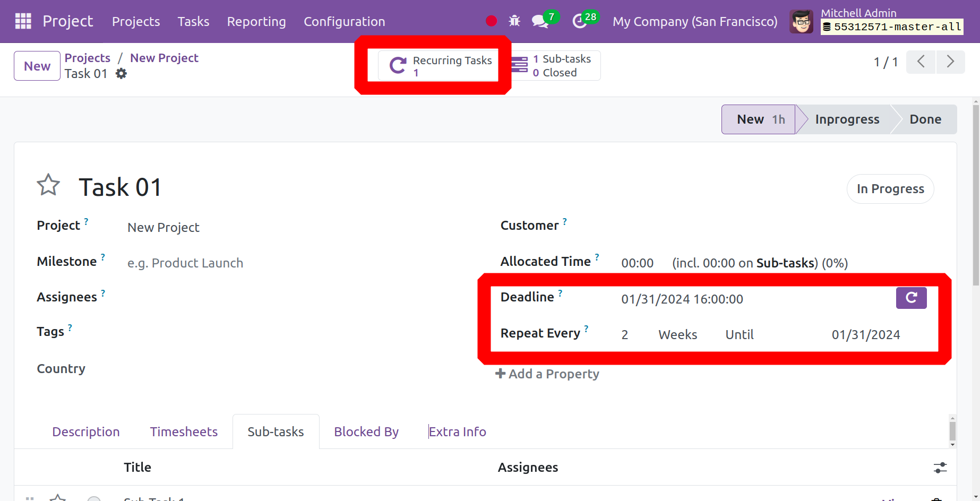Click the pager counter 1 / 1
Image resolution: width=980 pixels, height=501 pixels.
coord(886,62)
